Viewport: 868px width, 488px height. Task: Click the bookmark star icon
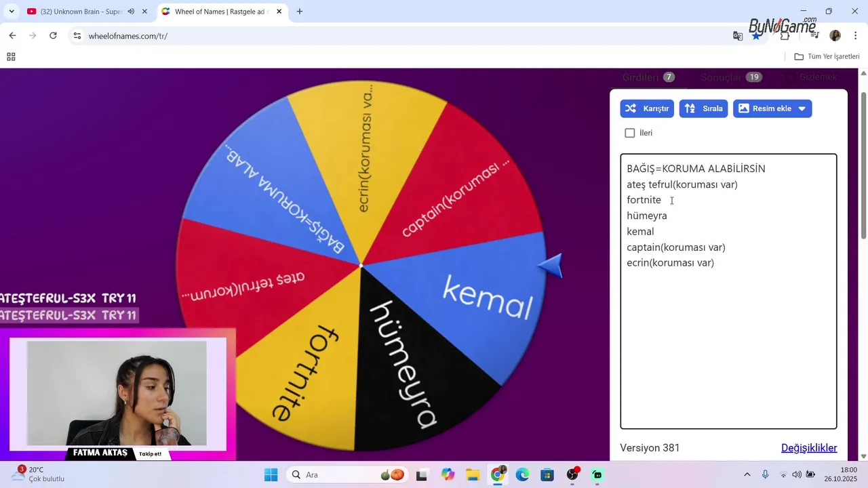click(756, 36)
